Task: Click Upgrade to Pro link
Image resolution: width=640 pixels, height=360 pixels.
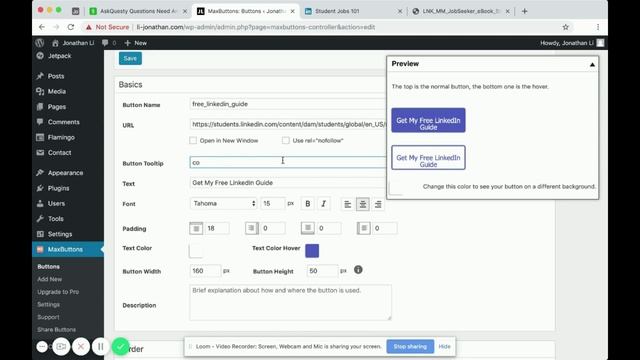Action: [x=58, y=292]
